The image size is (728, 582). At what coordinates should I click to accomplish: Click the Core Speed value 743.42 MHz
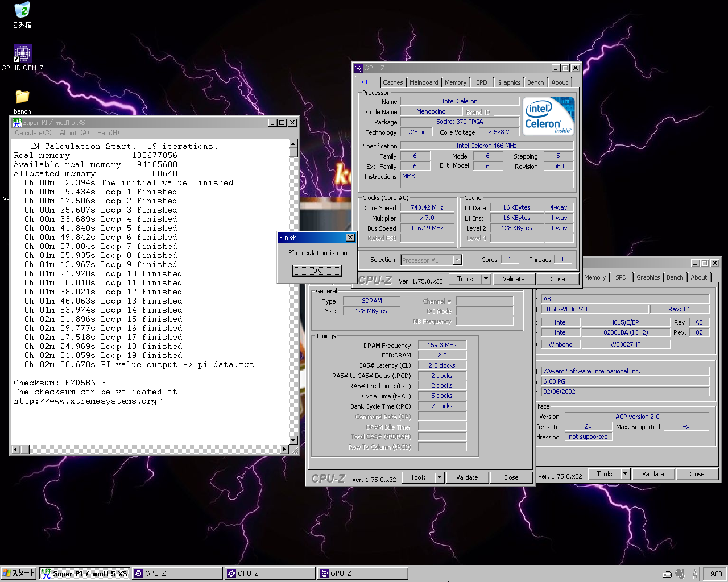pos(427,207)
